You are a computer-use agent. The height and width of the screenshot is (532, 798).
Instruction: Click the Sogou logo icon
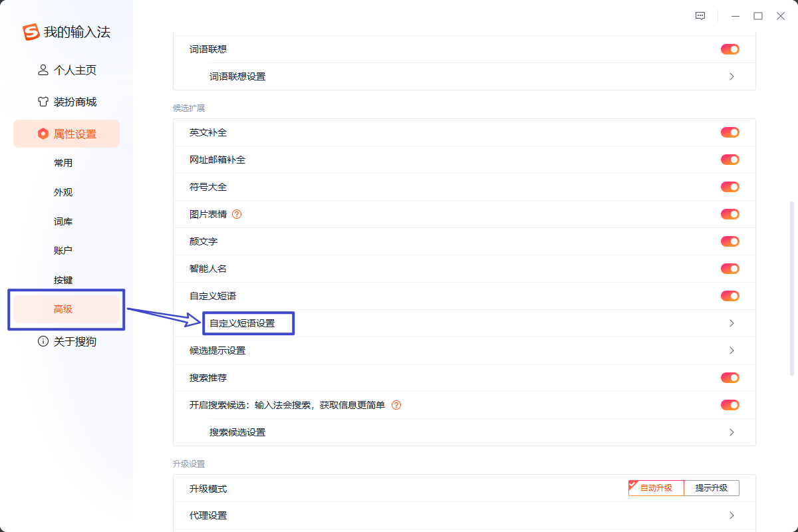[x=31, y=32]
